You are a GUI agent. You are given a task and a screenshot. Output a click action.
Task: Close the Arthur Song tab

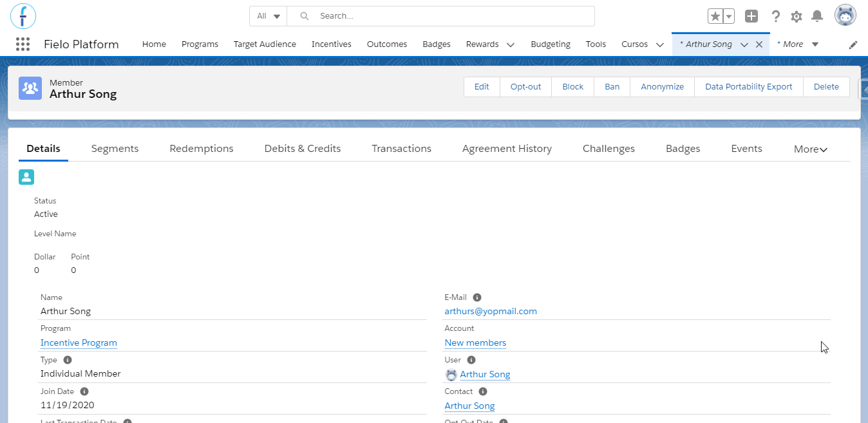pos(759,44)
